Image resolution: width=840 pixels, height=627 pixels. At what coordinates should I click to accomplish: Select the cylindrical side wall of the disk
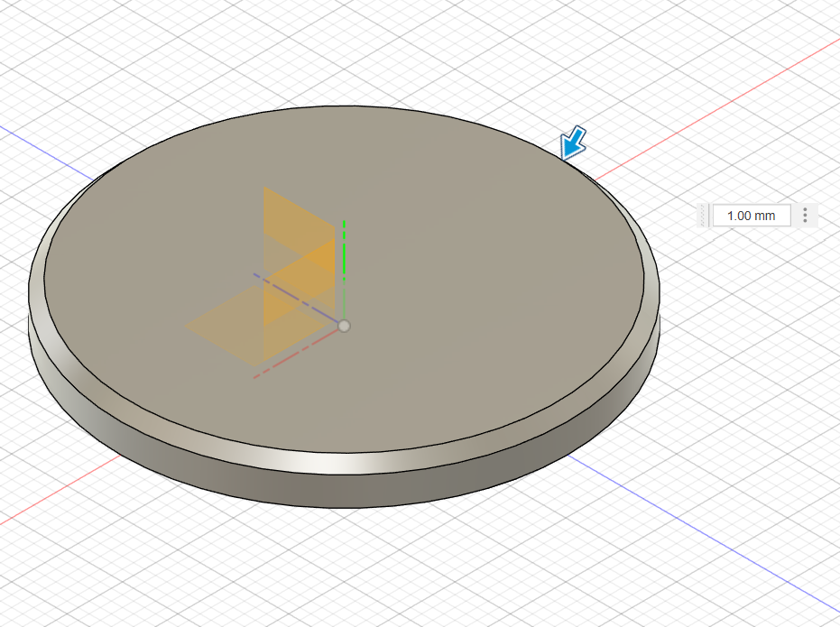[343, 490]
